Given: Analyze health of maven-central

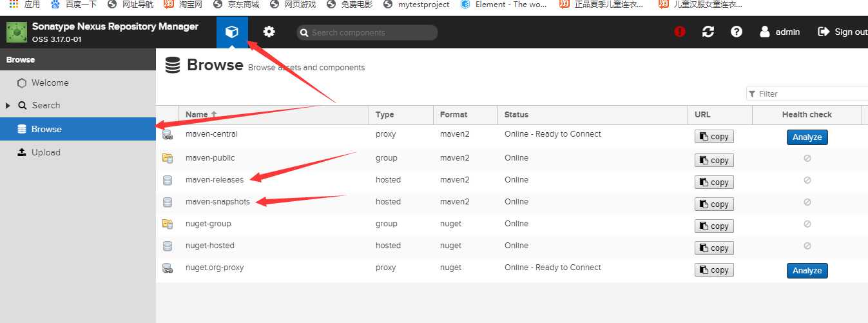Looking at the screenshot, I should (807, 137).
